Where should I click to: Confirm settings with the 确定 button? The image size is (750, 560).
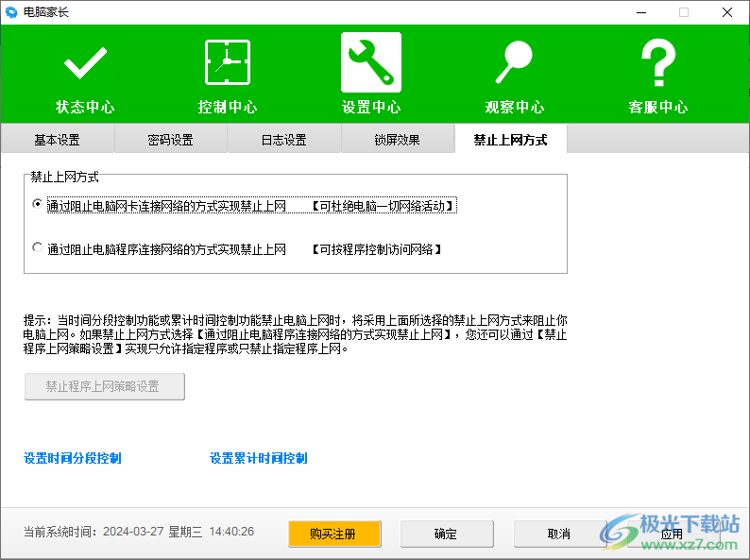pyautogui.click(x=446, y=534)
